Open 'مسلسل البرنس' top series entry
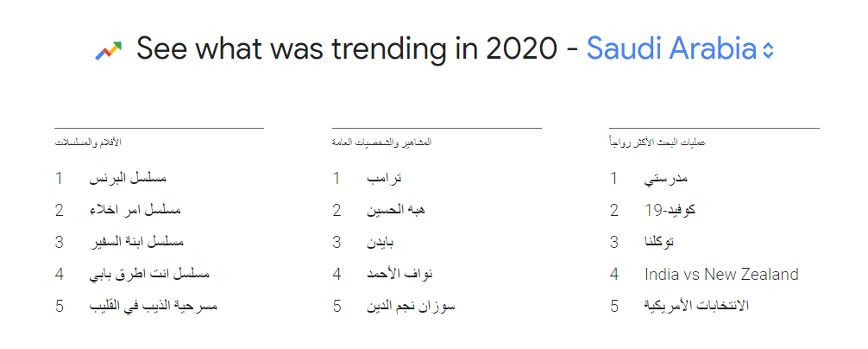This screenshot has height=349, width=868. (x=128, y=179)
